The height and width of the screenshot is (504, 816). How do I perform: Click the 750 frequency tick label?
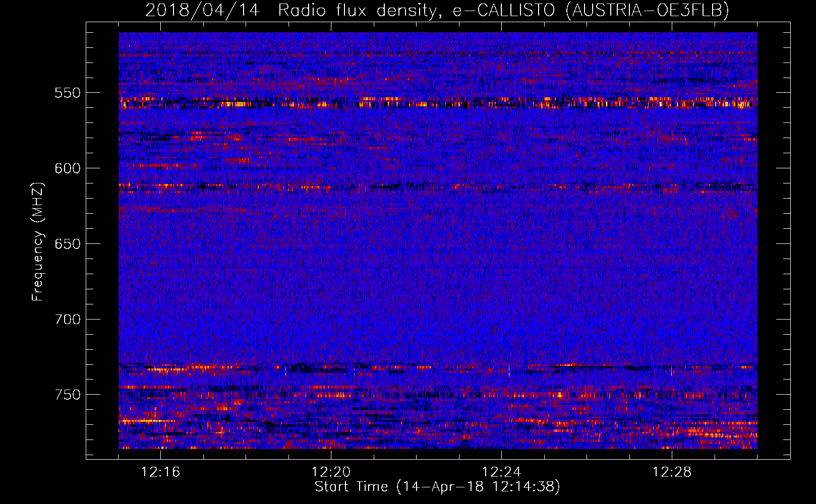point(68,395)
